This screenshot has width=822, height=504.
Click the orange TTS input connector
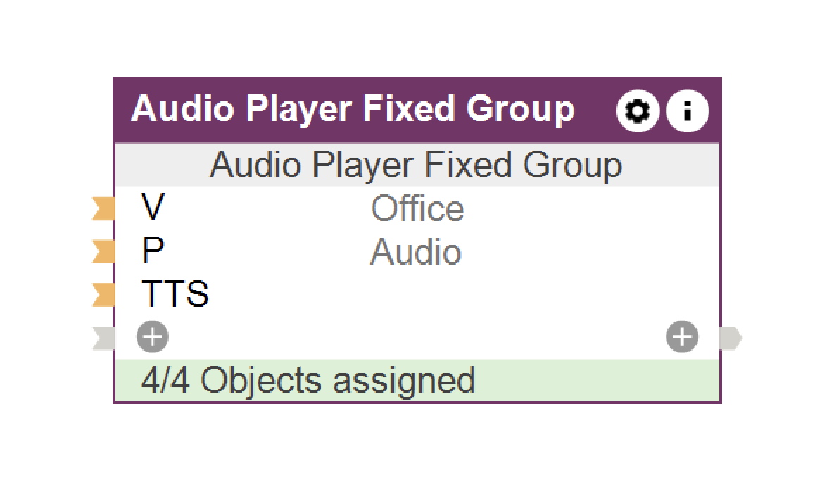103,294
